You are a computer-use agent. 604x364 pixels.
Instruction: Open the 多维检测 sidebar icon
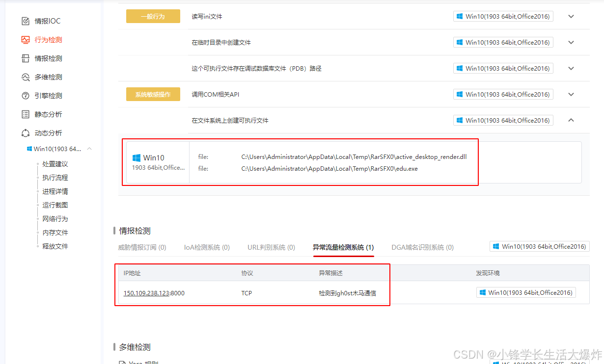26,77
